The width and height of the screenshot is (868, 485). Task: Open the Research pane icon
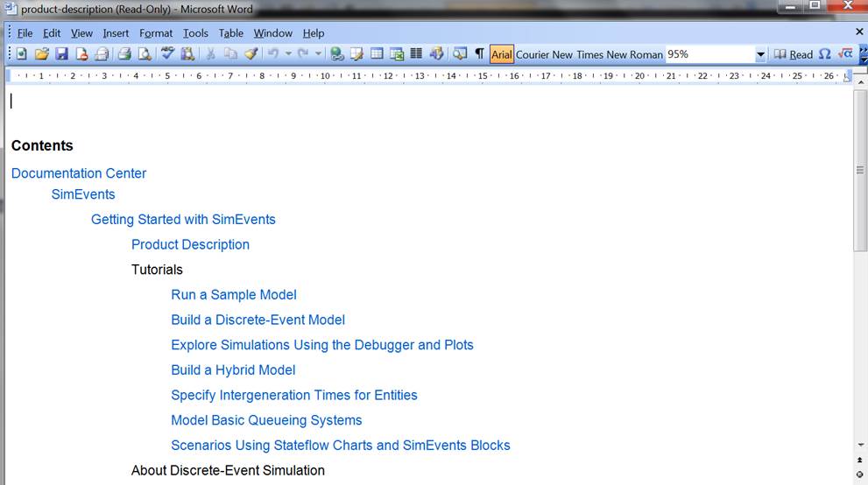tap(187, 53)
